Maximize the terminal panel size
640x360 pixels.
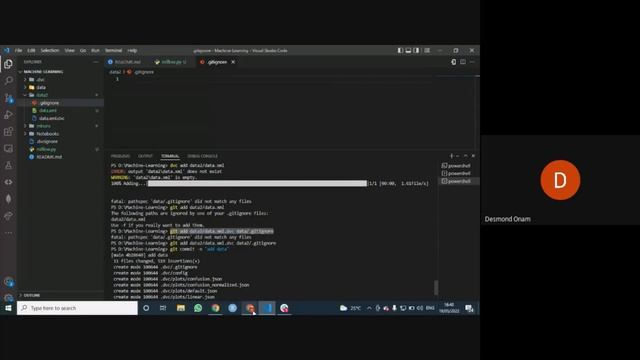[466, 156]
